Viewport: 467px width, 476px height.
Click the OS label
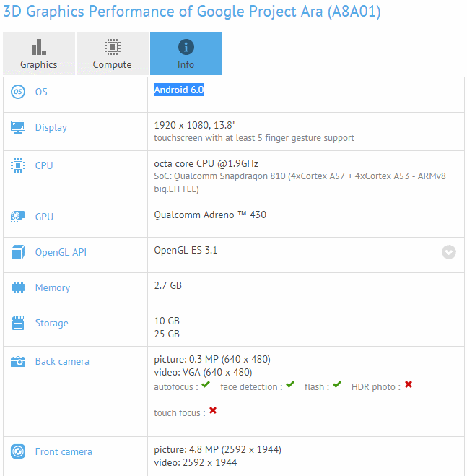41,92
